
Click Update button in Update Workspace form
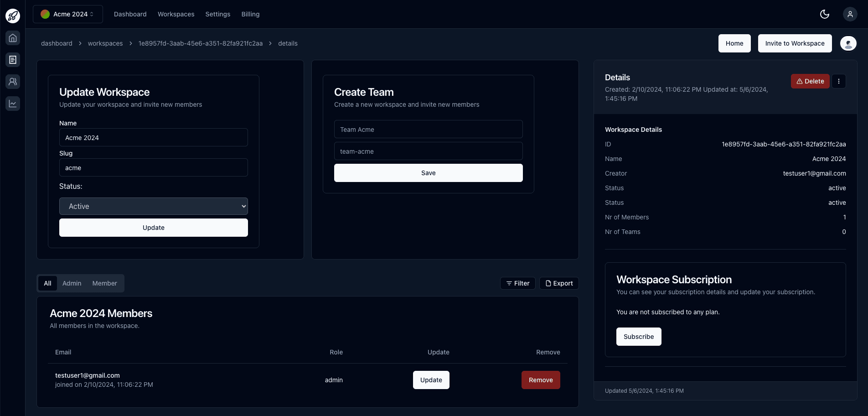point(154,228)
